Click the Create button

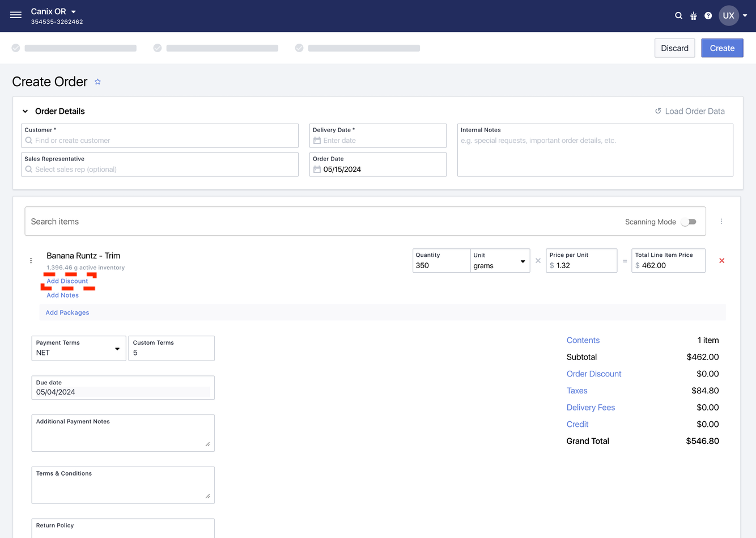pyautogui.click(x=721, y=48)
